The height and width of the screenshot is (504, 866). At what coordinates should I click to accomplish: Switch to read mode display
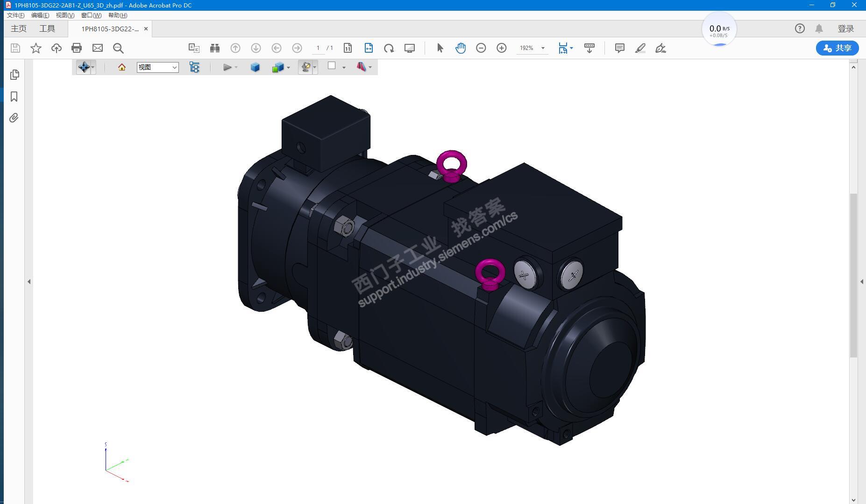pos(410,48)
